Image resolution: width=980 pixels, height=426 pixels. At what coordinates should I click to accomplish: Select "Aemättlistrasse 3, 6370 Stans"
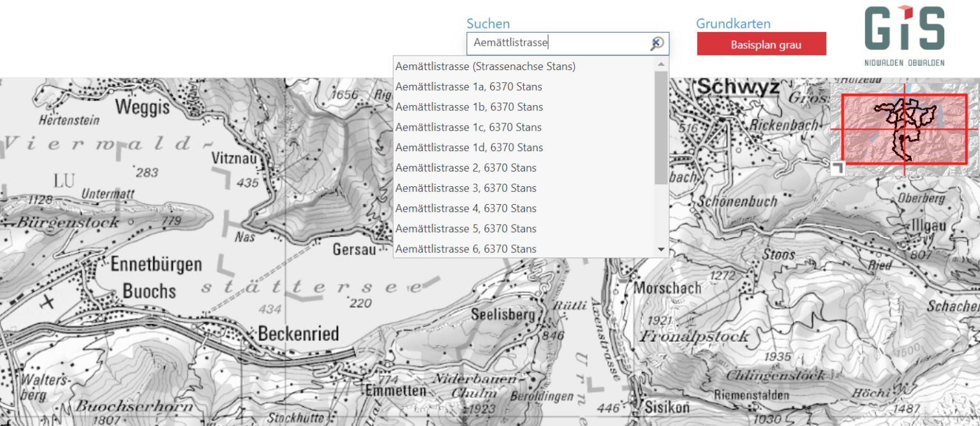pos(466,187)
